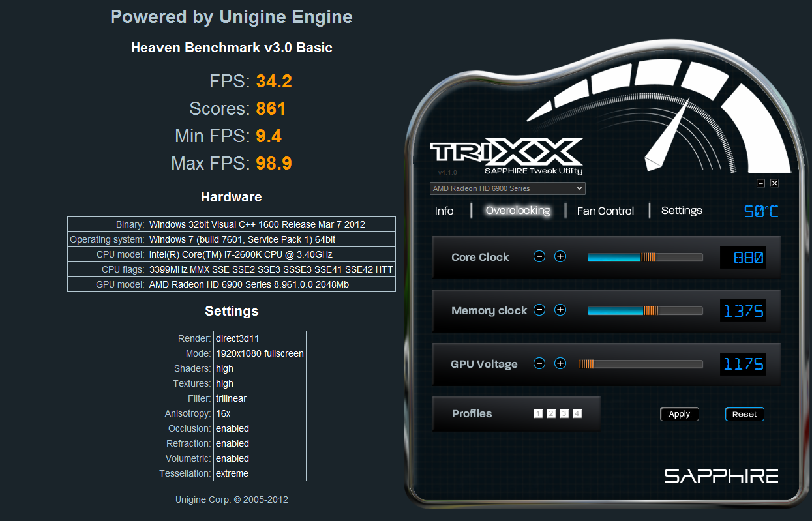Image resolution: width=812 pixels, height=521 pixels.
Task: Minimize the TRIXX window
Action: coord(760,183)
